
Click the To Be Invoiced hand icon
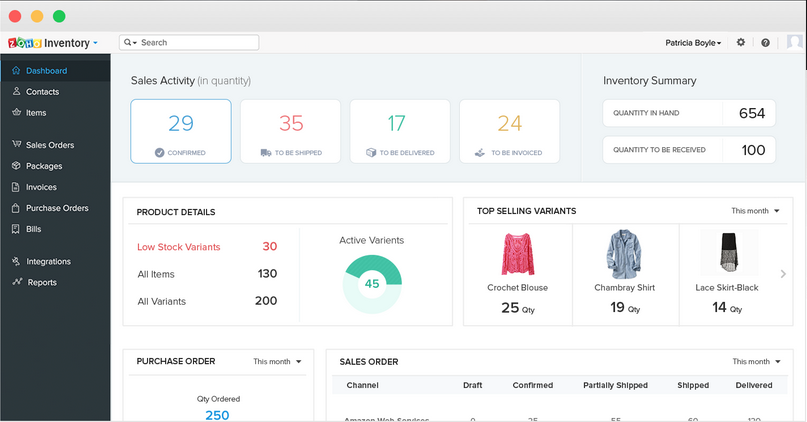coord(480,152)
